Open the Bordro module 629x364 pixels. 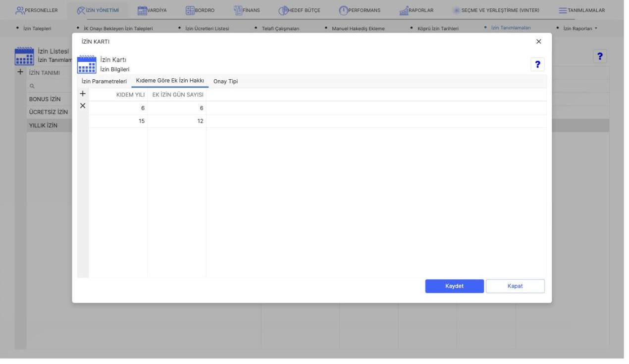click(x=200, y=10)
